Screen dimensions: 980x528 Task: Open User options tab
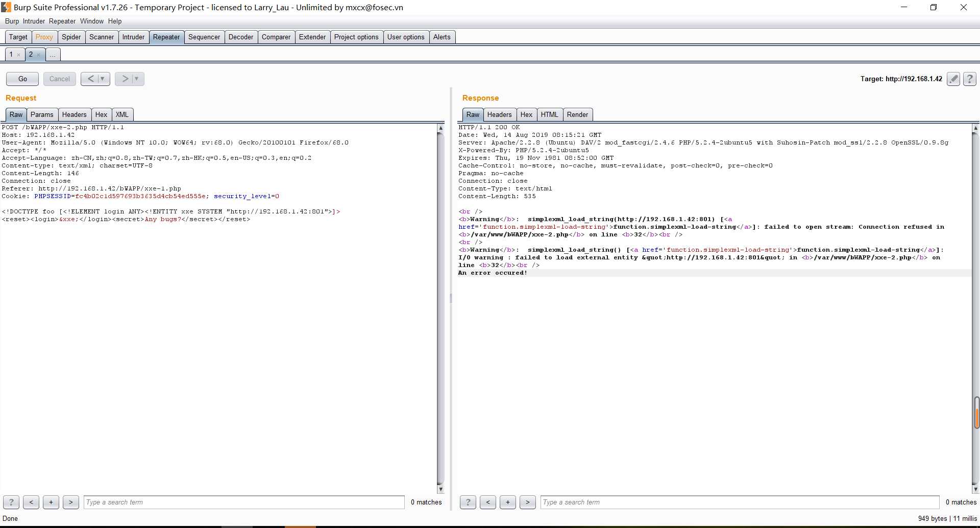coord(406,37)
